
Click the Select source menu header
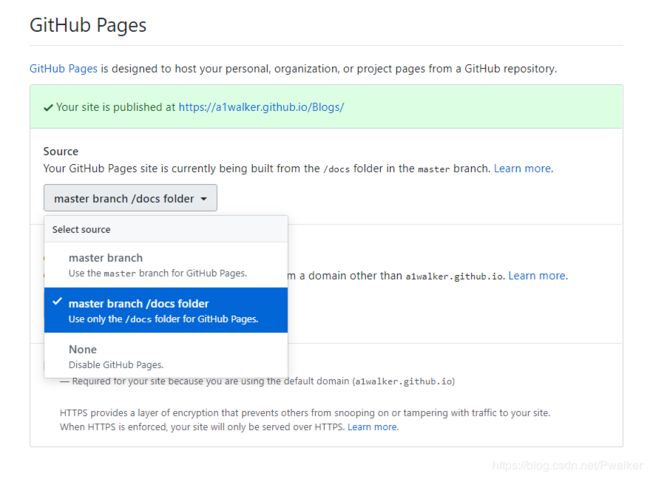[166, 229]
